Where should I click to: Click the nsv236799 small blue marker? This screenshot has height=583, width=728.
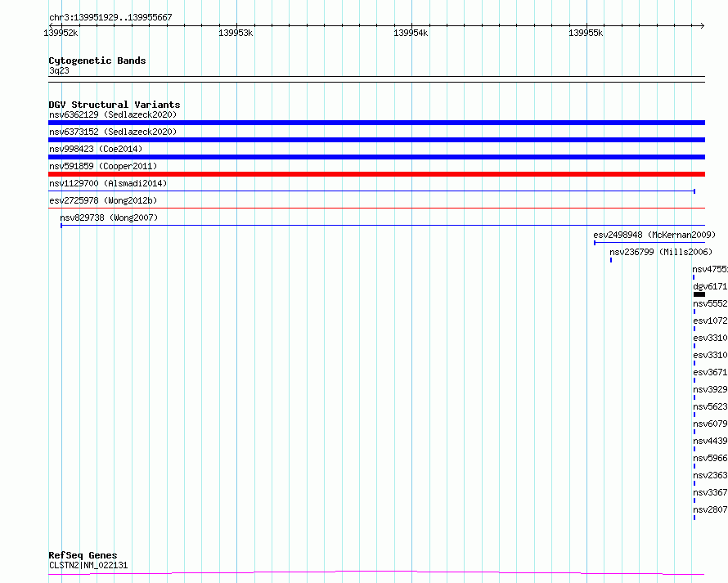[x=611, y=260]
